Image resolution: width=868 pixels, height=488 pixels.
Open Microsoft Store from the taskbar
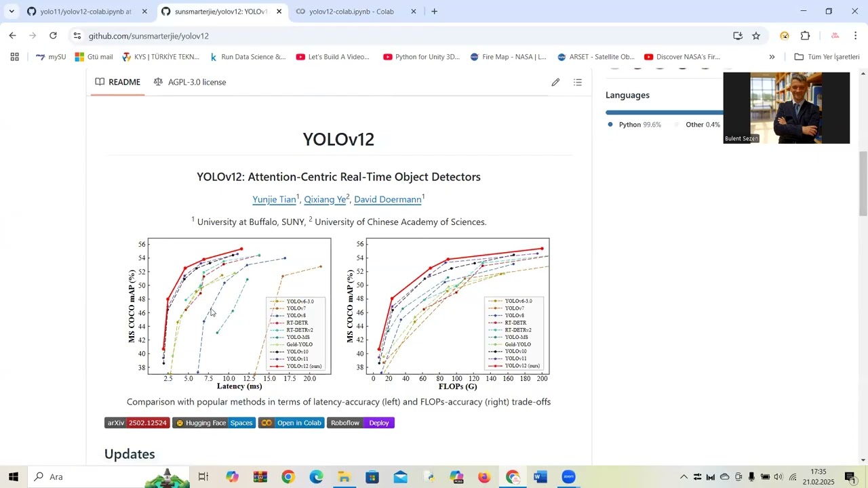point(372,477)
